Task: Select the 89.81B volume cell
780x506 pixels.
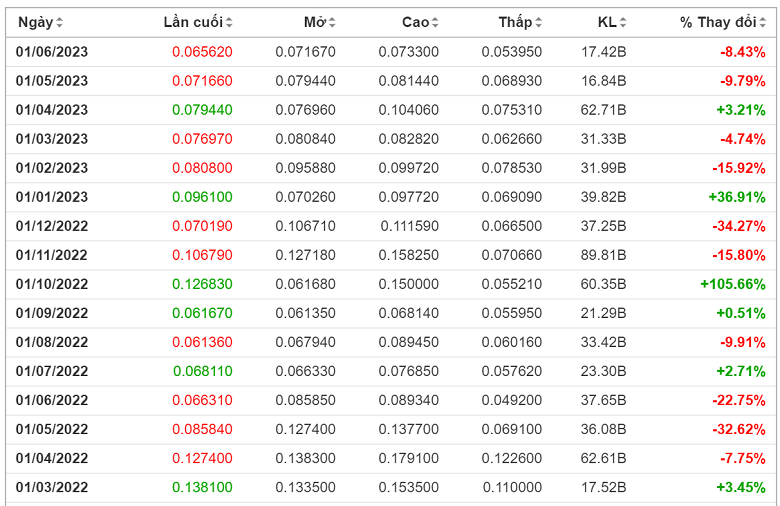Action: (x=604, y=255)
